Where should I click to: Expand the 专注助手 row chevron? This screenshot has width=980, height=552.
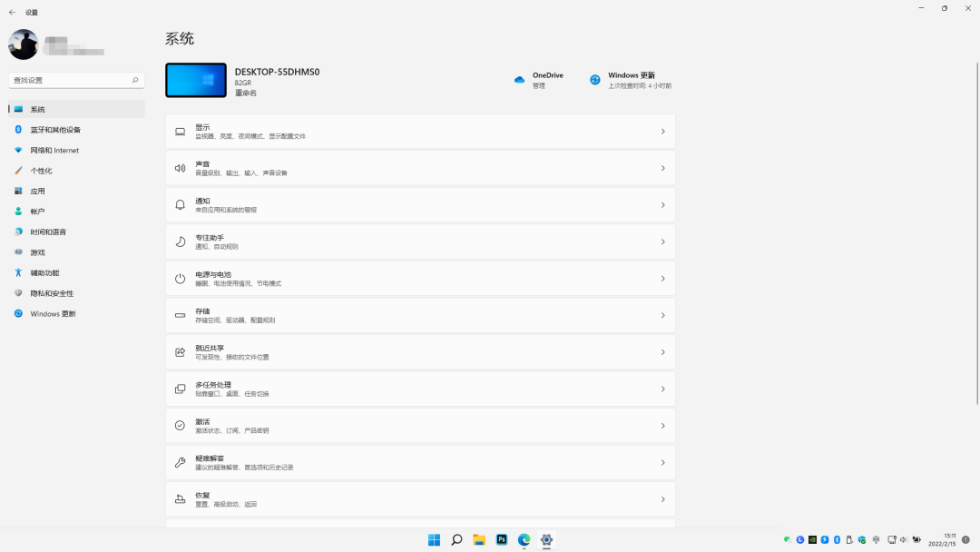[662, 241]
